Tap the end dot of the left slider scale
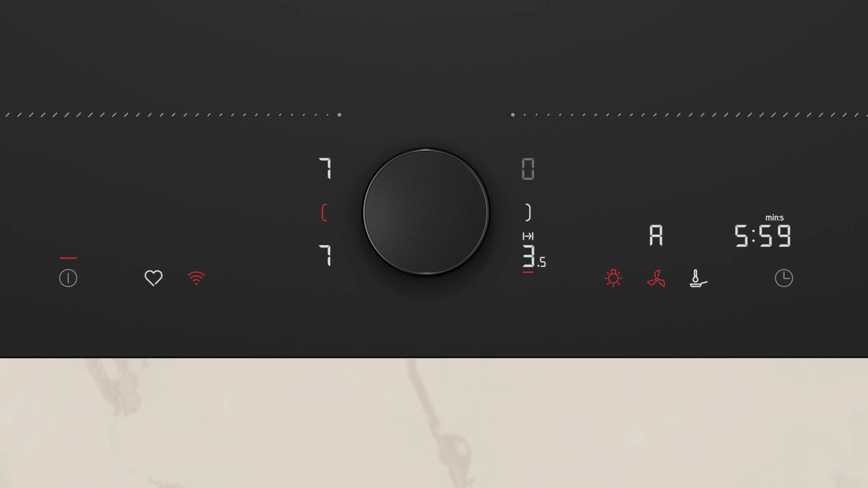This screenshot has height=488, width=868. 339,115
